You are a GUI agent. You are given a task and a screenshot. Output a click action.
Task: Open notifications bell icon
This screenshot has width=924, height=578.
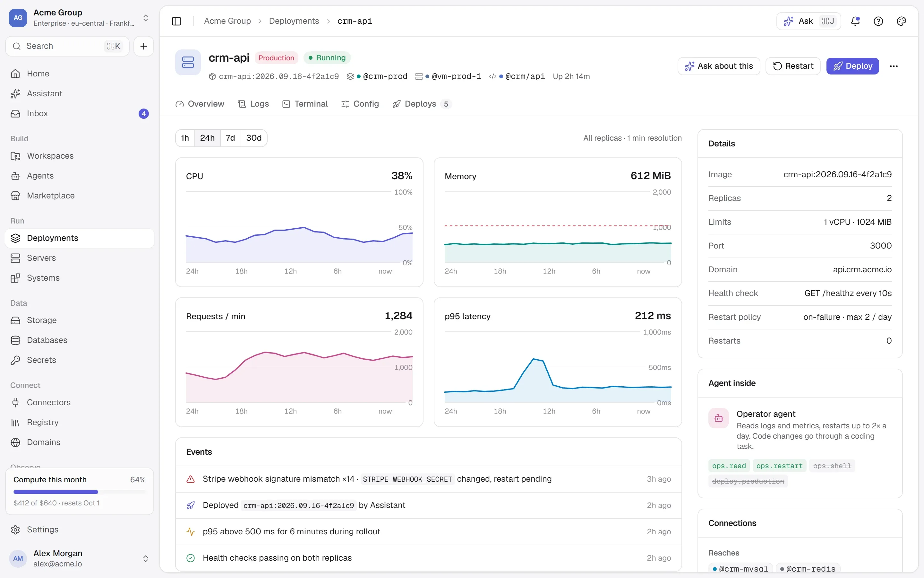[x=855, y=21]
